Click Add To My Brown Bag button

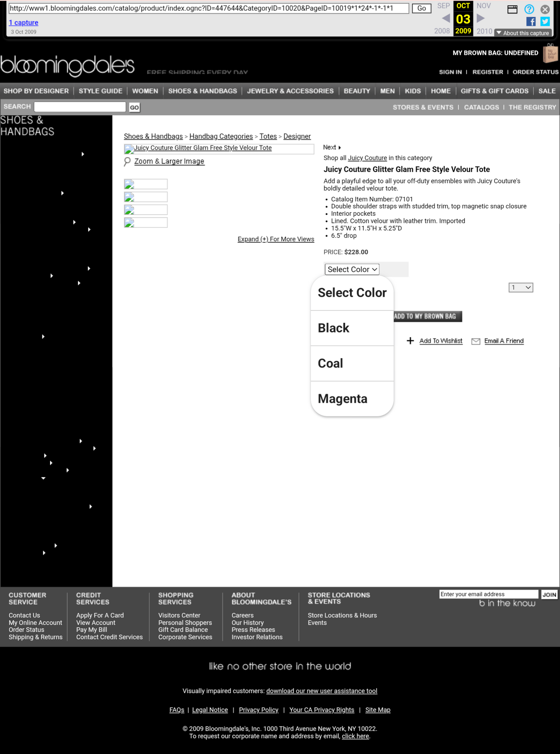(x=427, y=317)
